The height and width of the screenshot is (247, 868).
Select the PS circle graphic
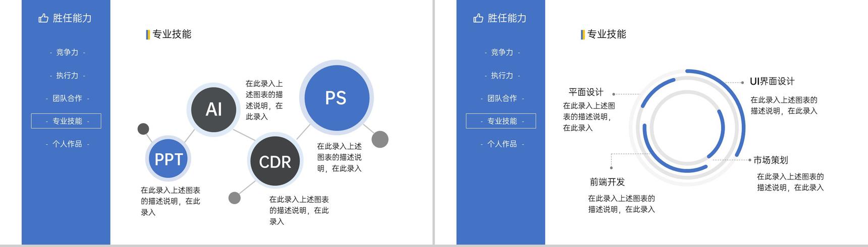click(336, 98)
